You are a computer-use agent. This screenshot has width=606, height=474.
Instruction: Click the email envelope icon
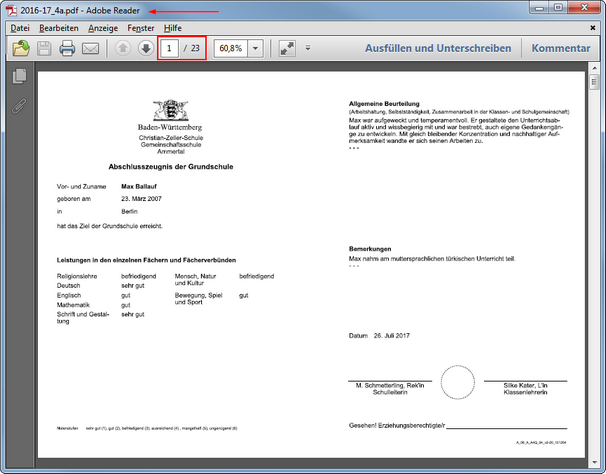91,48
